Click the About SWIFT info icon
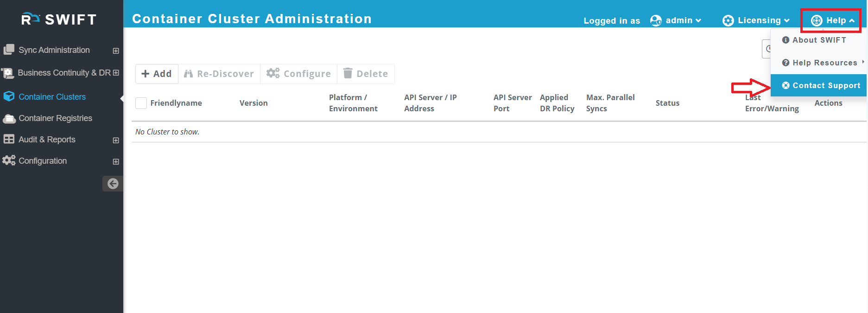The height and width of the screenshot is (313, 868). 786,40
